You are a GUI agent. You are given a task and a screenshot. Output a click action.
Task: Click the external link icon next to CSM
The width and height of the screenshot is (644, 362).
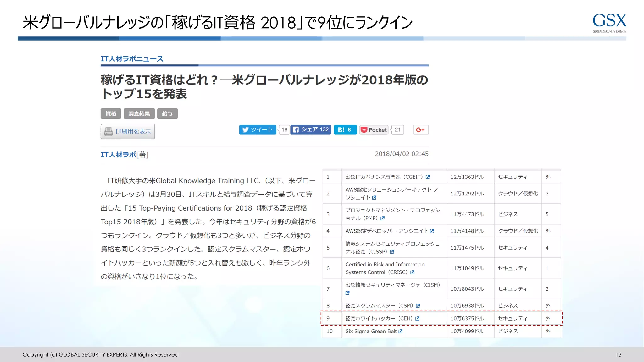point(418,306)
